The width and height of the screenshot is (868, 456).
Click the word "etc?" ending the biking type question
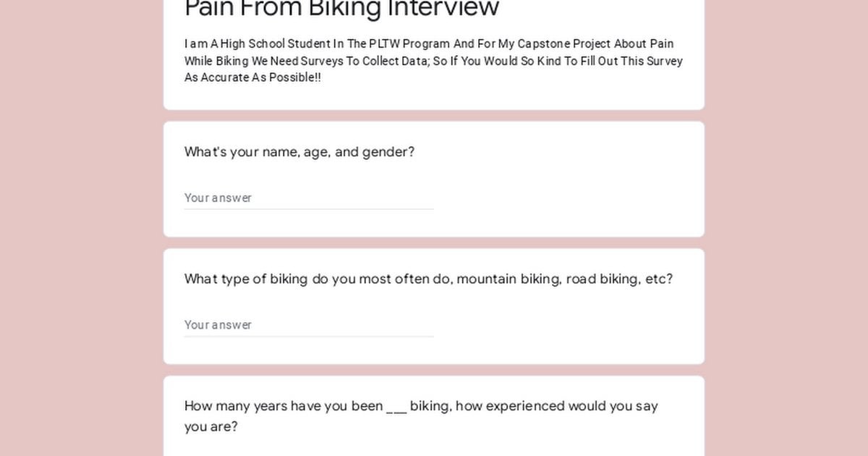click(658, 279)
